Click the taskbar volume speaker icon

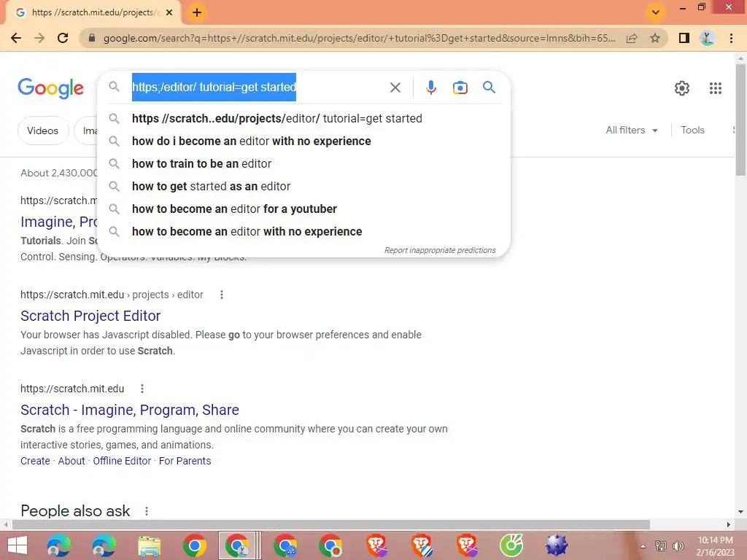678,546
